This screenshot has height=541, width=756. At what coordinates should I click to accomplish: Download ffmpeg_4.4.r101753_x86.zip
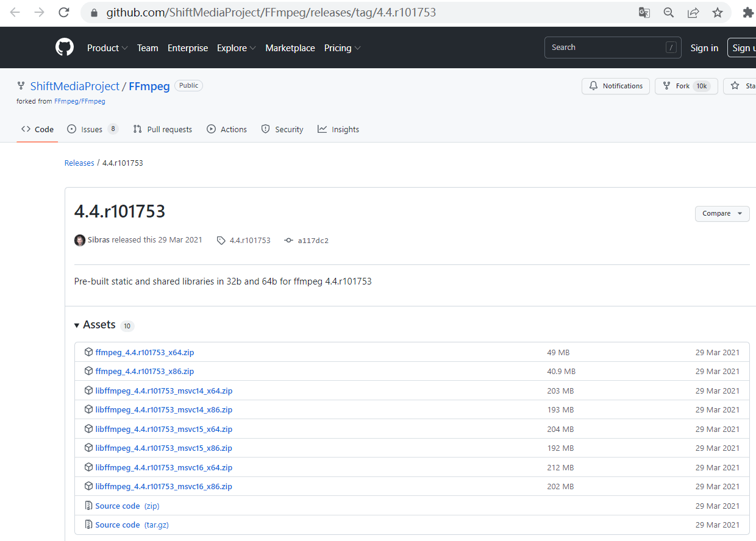[x=144, y=371]
